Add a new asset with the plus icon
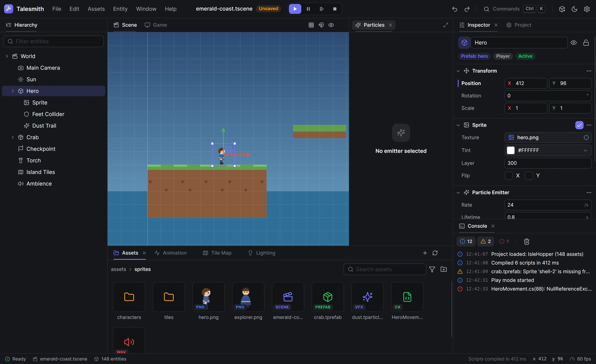Screen dimensions: 596x364 click(x=425, y=253)
